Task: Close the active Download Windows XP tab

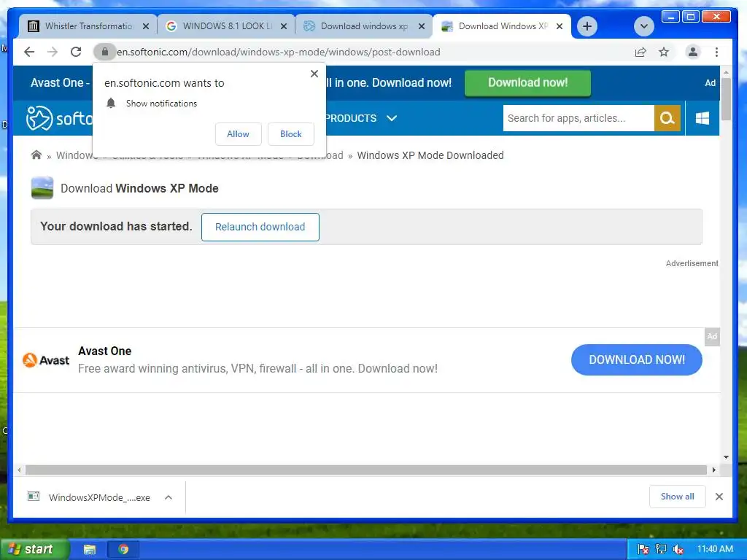Action: point(560,26)
